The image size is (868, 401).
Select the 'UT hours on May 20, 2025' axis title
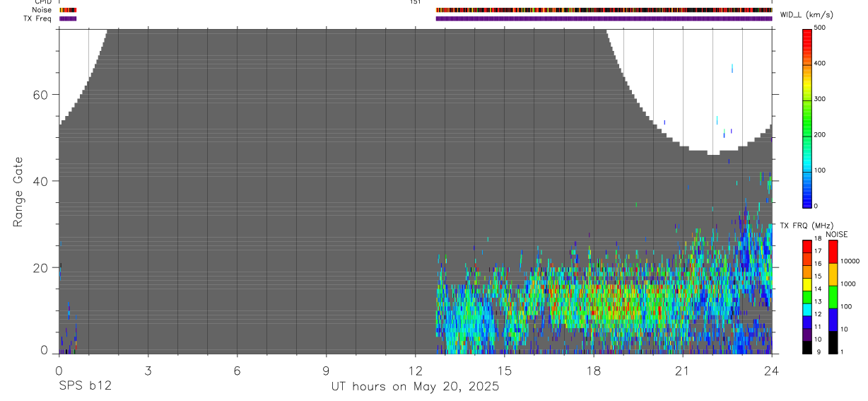(415, 386)
